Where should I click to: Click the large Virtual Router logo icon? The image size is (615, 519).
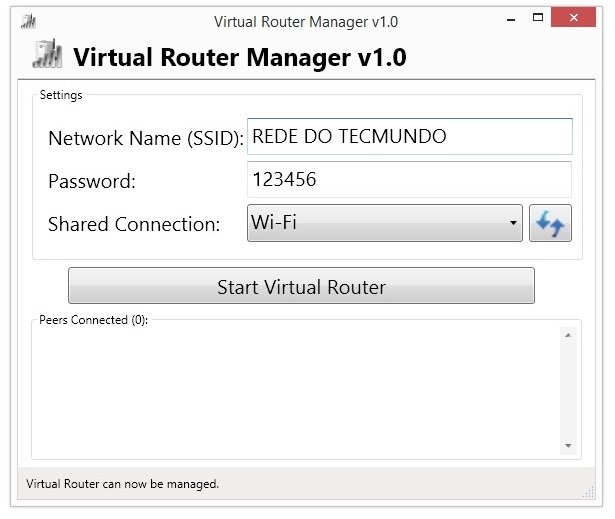tap(47, 54)
